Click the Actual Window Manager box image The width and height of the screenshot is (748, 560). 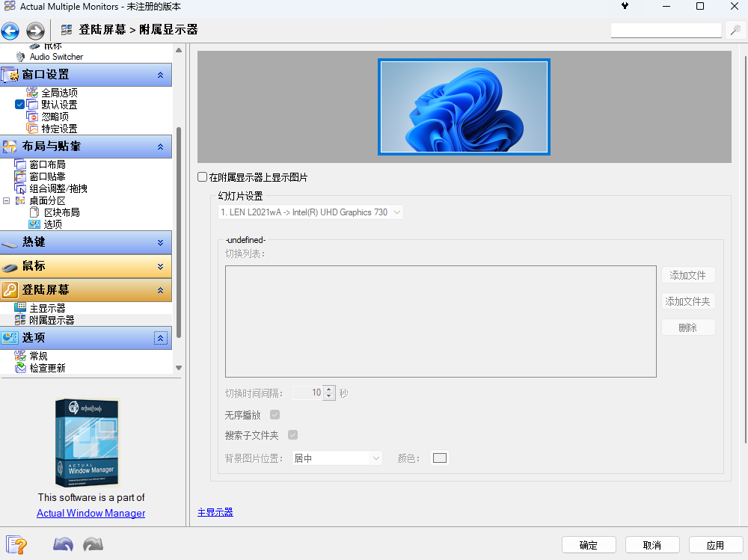(87, 442)
